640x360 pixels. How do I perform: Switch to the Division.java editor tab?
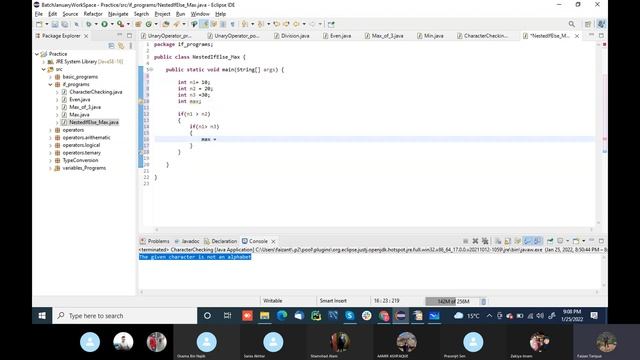[x=291, y=36]
